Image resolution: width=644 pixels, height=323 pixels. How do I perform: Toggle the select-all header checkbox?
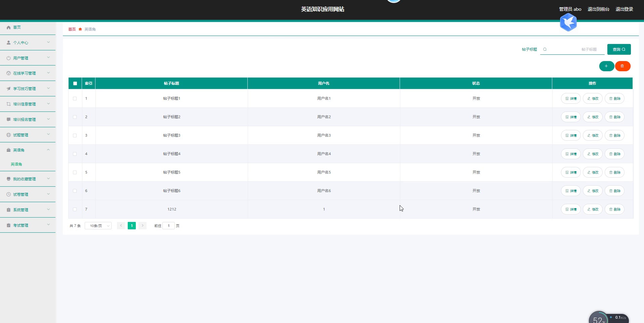pos(75,83)
